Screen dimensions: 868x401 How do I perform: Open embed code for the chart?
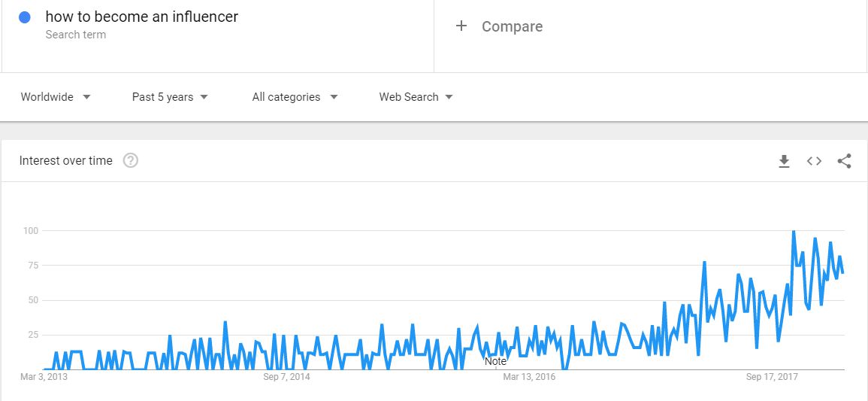coord(814,161)
